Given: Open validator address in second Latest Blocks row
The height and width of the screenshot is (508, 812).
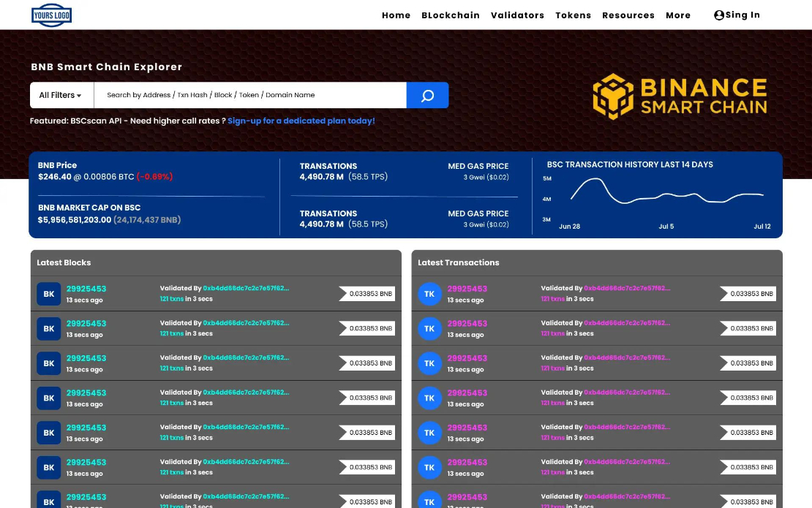Looking at the screenshot, I should pyautogui.click(x=246, y=323).
